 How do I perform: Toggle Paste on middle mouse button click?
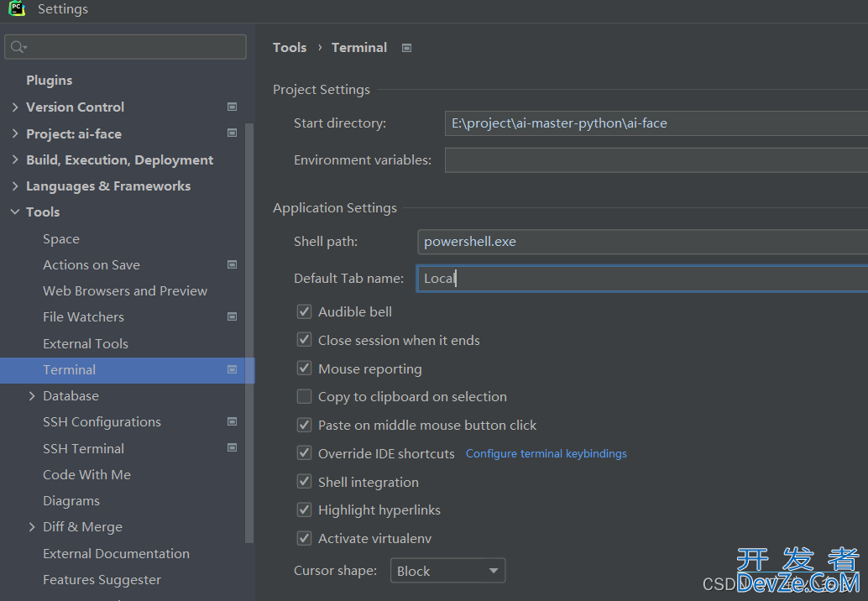pyautogui.click(x=304, y=425)
